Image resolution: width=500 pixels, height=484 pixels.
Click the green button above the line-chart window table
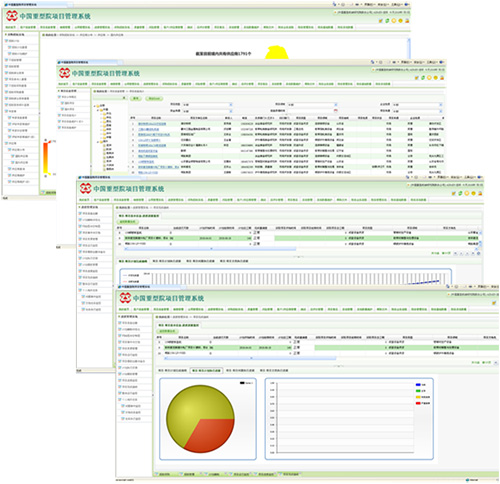coord(128,222)
